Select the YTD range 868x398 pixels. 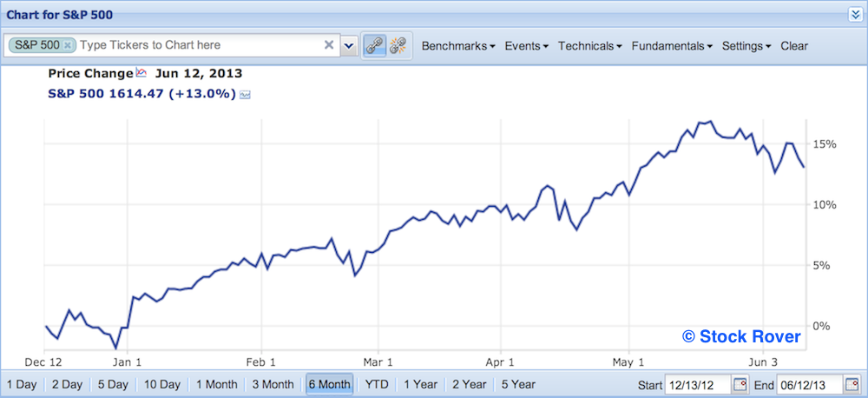coord(377,384)
